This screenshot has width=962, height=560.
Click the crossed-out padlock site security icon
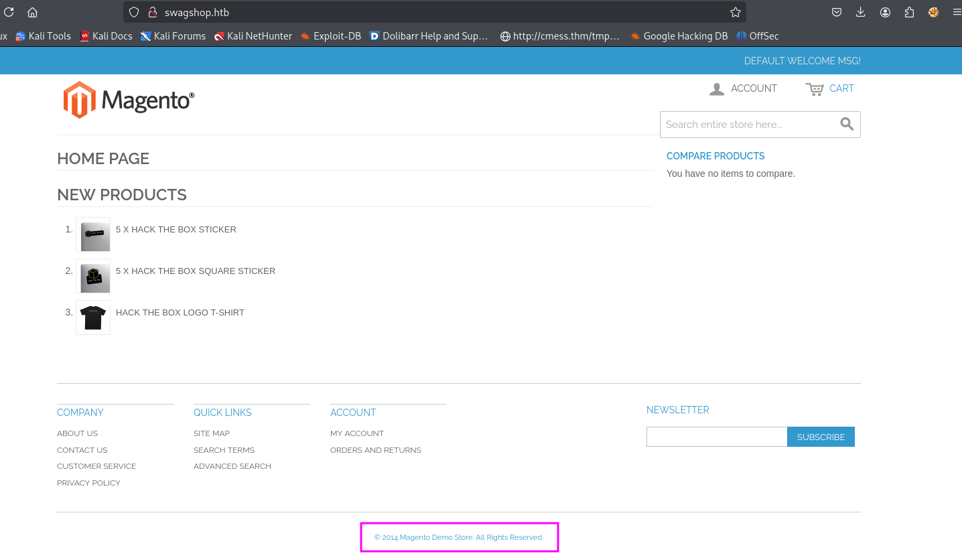click(x=152, y=12)
